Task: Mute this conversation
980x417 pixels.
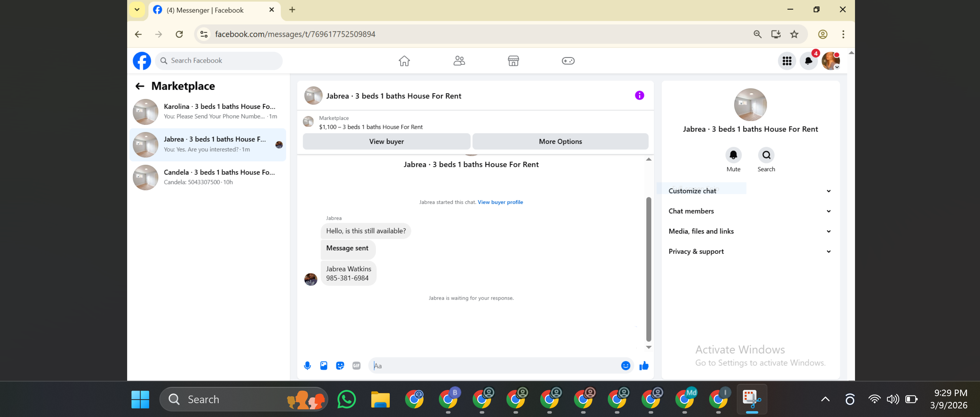Action: [x=733, y=155]
